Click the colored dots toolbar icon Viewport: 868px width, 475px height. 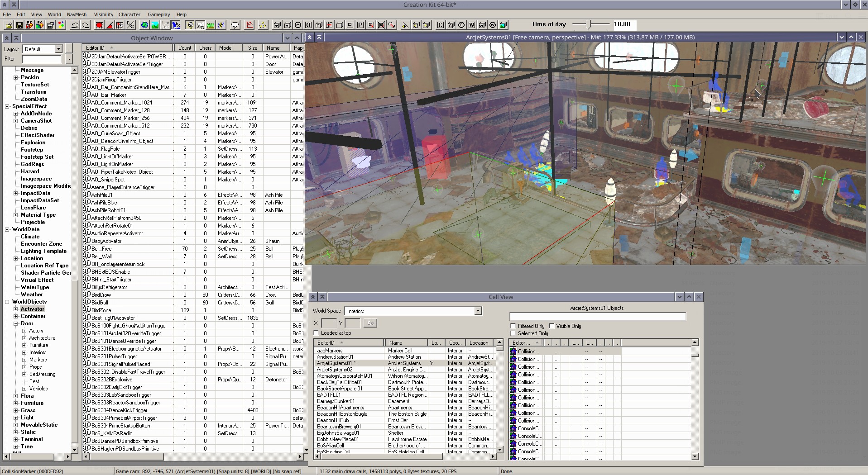[x=61, y=25]
